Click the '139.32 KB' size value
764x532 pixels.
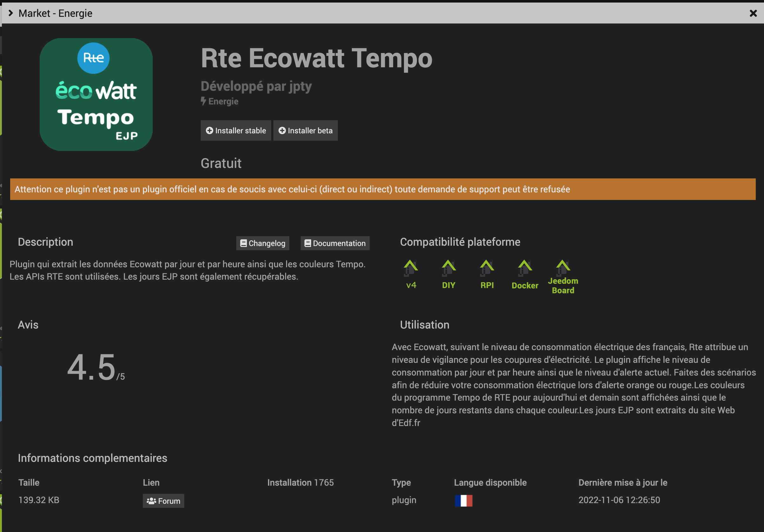39,500
